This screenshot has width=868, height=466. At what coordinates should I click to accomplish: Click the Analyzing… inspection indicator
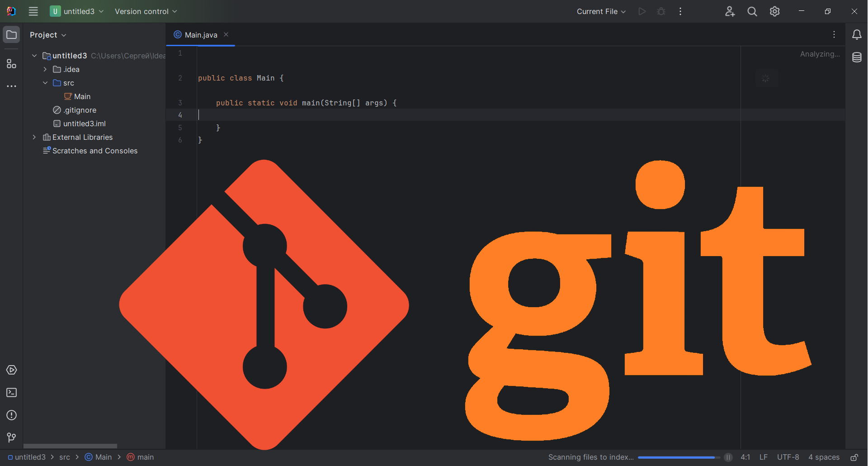tap(820, 54)
